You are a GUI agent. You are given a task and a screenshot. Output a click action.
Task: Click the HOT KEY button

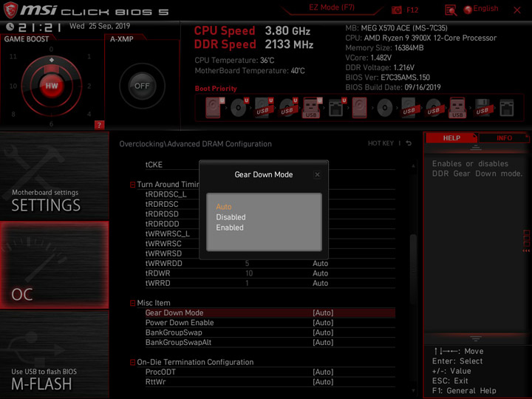click(x=381, y=143)
